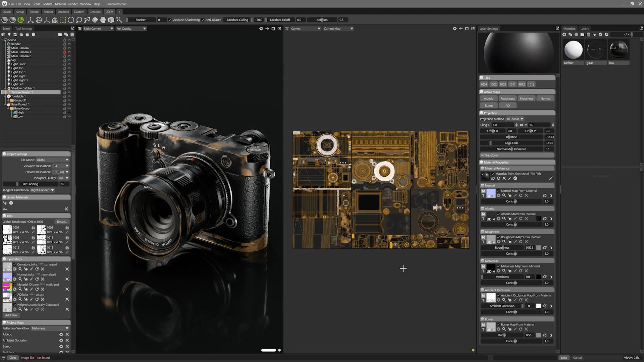Click the trash icon in Scene panel
This screenshot has width=644, height=362.
tap(72, 35)
